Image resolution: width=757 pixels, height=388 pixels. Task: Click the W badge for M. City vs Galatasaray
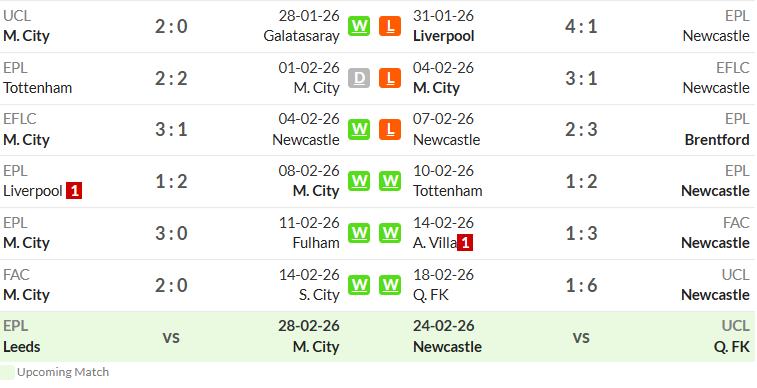pos(359,26)
